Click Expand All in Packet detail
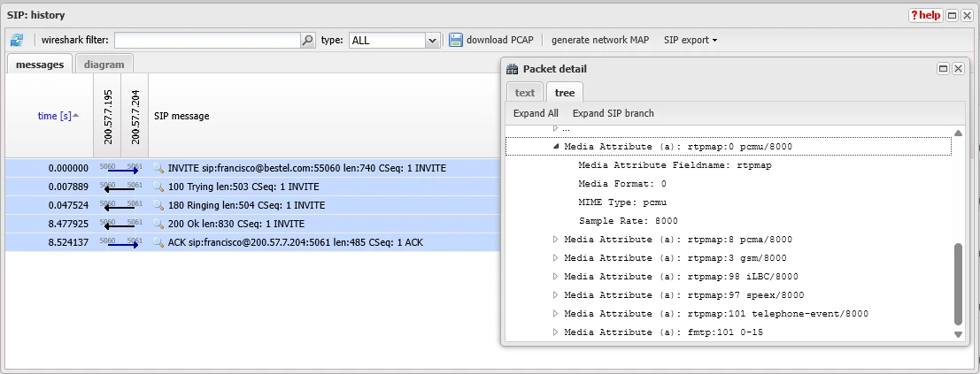 (x=536, y=114)
